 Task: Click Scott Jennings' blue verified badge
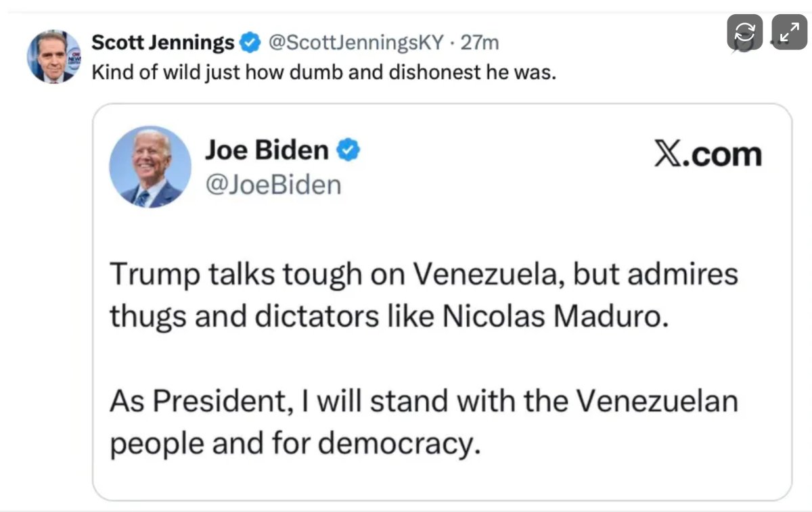[x=250, y=41]
